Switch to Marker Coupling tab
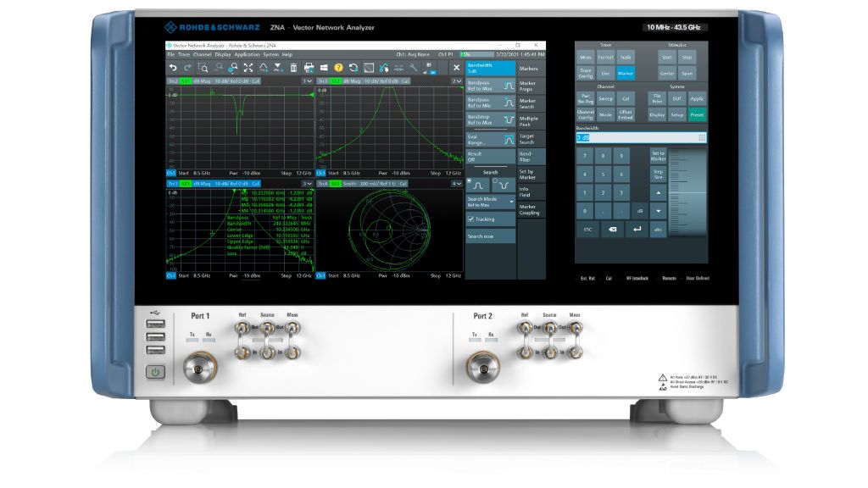This screenshot has width=868, height=488. coord(531,209)
